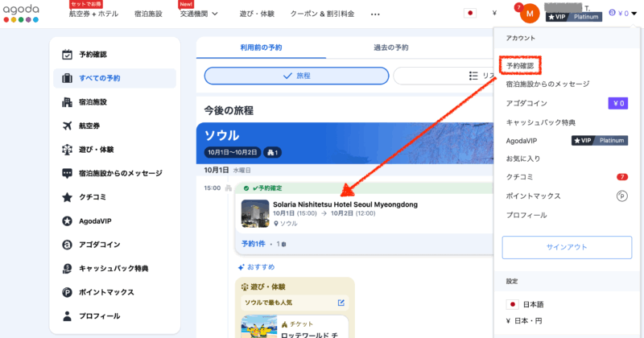This screenshot has width=644, height=338.
Task: Expand the 交通機関 dropdown in navigation
Action: (199, 14)
